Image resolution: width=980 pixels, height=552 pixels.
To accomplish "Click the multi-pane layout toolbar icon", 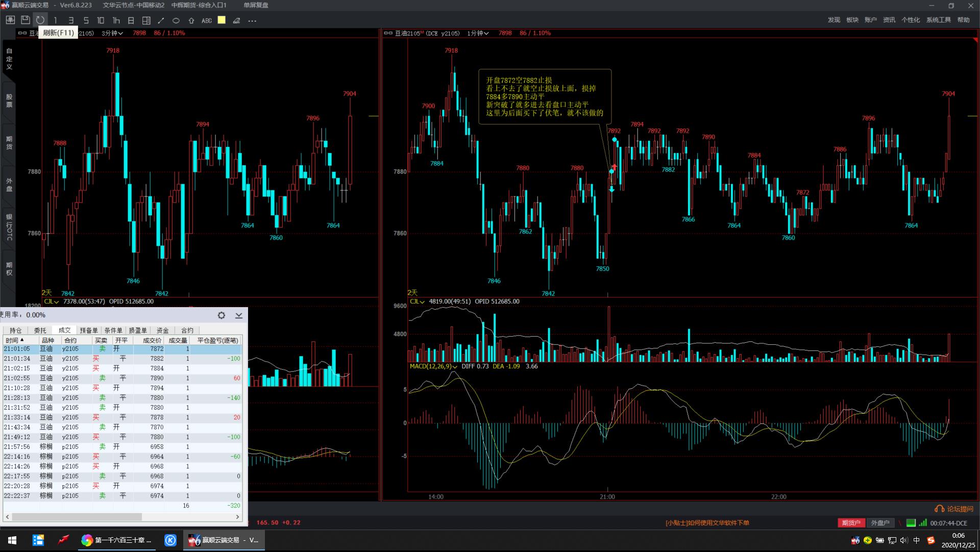I will [x=146, y=20].
